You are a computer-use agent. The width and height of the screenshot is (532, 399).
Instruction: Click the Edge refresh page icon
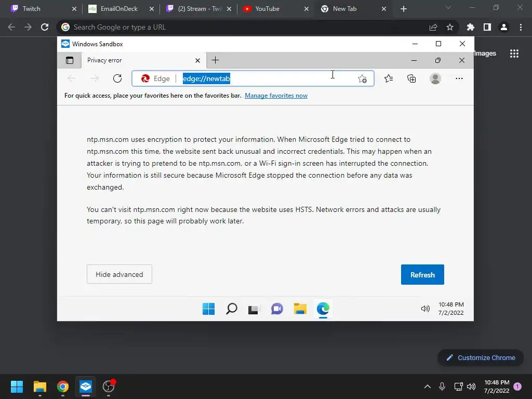[x=117, y=79]
